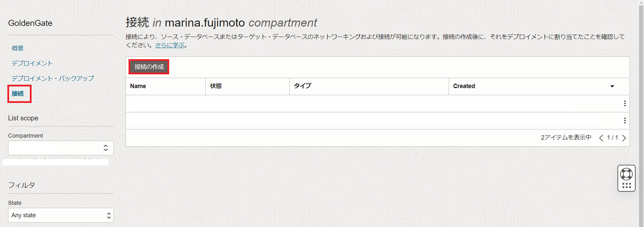
Task: Select 接続 in the sidebar menu
Action: click(x=18, y=94)
